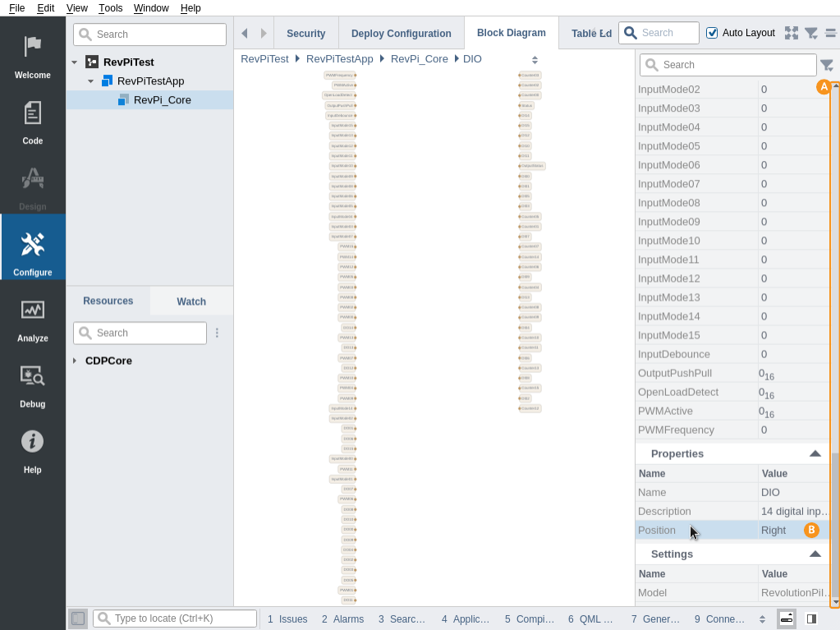Image resolution: width=840 pixels, height=630 pixels.
Task: Select RevPi_Core in the project tree
Action: [162, 100]
